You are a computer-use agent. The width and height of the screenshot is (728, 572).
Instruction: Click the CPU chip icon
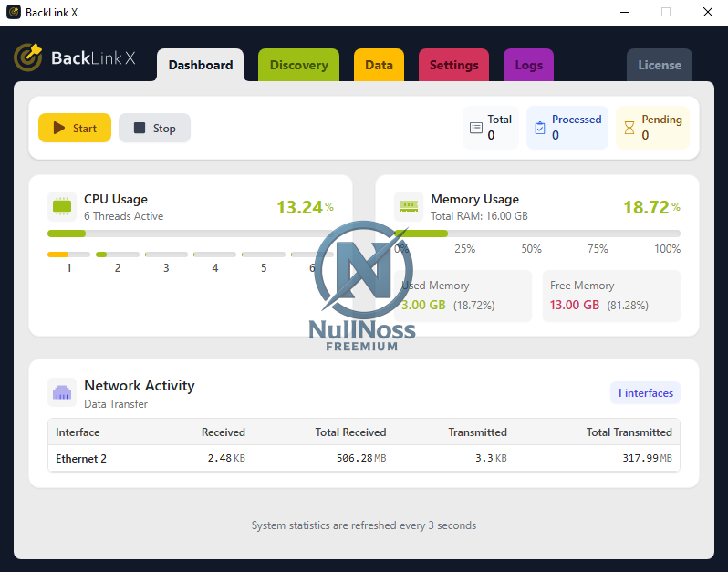62,206
